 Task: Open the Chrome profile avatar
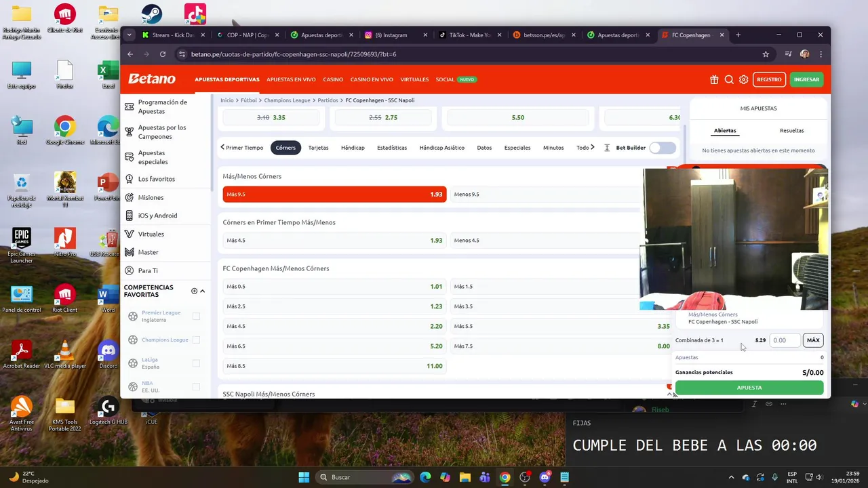pos(804,54)
